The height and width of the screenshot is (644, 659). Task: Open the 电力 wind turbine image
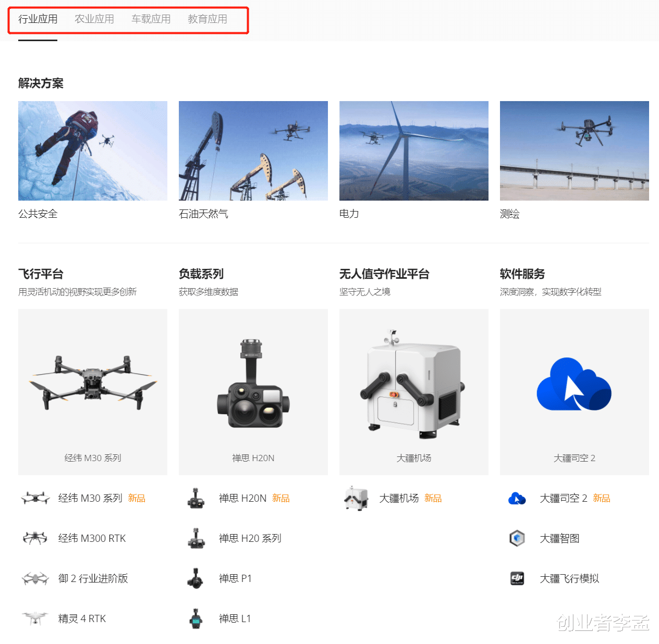pyautogui.click(x=414, y=151)
